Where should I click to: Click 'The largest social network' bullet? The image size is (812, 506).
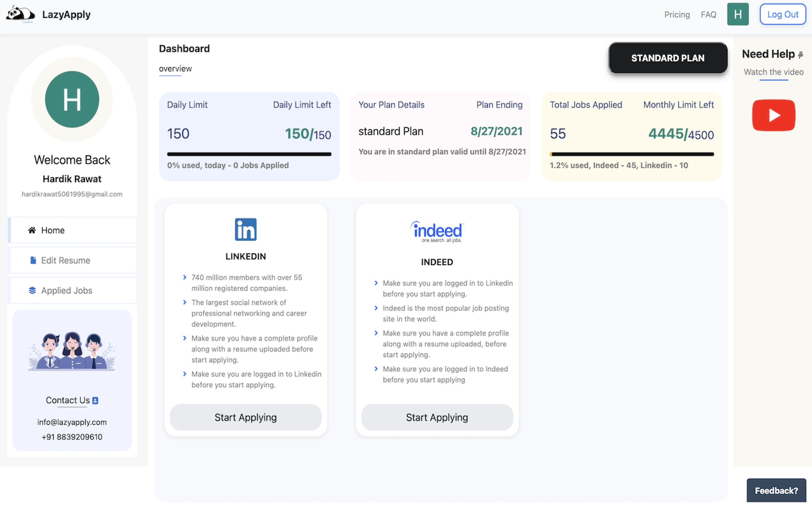click(249, 313)
